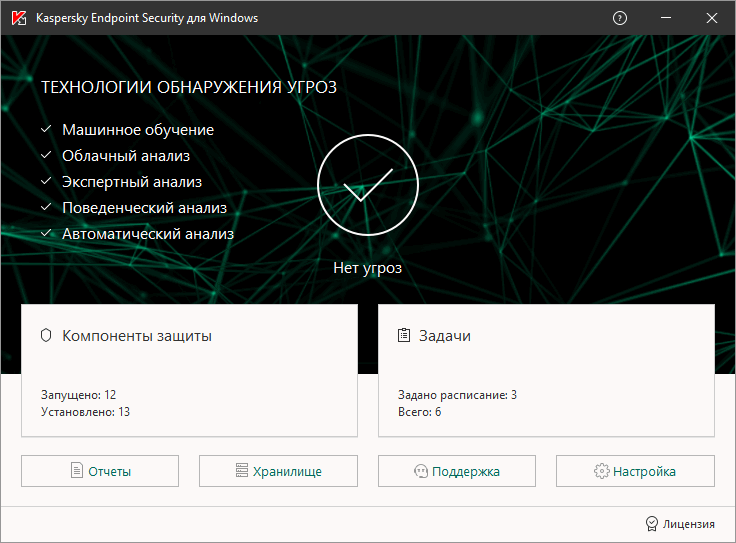736x543 pixels.
Task: Click the gear icon on the Настройка button
Action: coord(602,471)
